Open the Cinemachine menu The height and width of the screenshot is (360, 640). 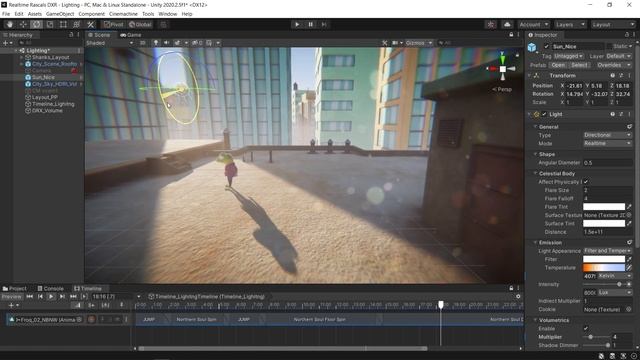pyautogui.click(x=123, y=14)
